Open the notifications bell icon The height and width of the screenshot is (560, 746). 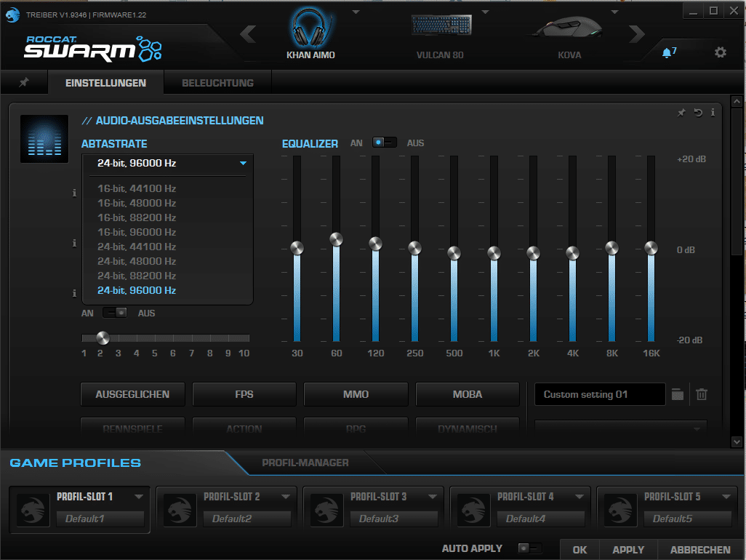point(667,53)
